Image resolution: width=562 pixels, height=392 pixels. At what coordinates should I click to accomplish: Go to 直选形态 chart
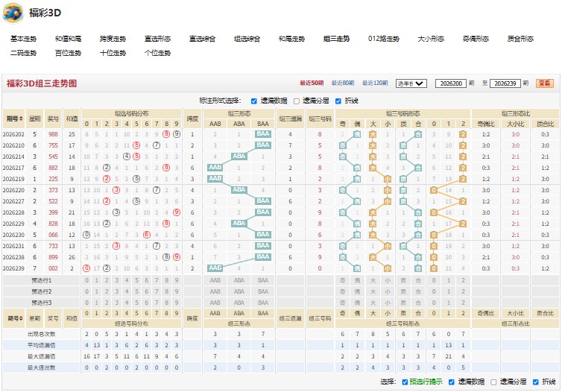(158, 39)
